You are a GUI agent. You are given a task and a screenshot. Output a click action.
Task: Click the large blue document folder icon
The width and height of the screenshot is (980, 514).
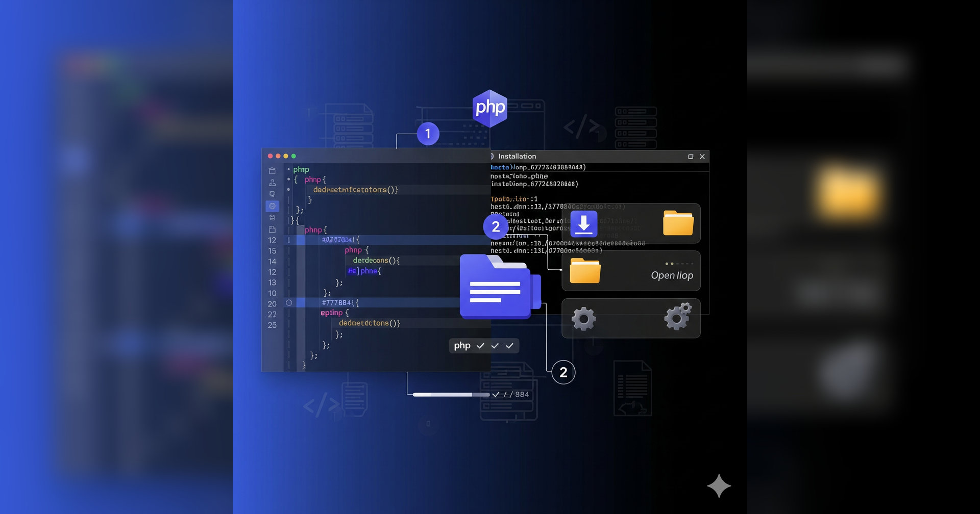[x=500, y=287]
